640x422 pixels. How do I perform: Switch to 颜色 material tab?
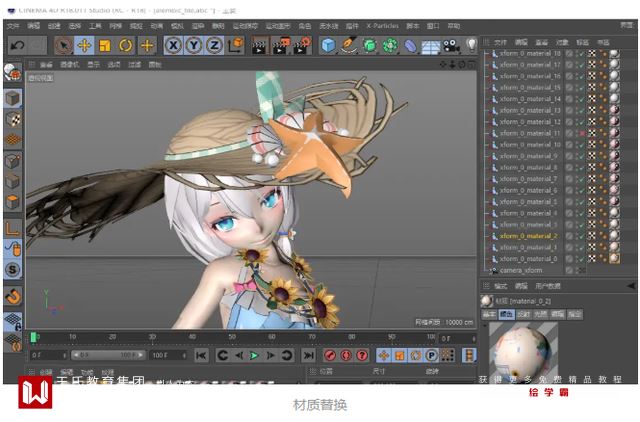(507, 314)
